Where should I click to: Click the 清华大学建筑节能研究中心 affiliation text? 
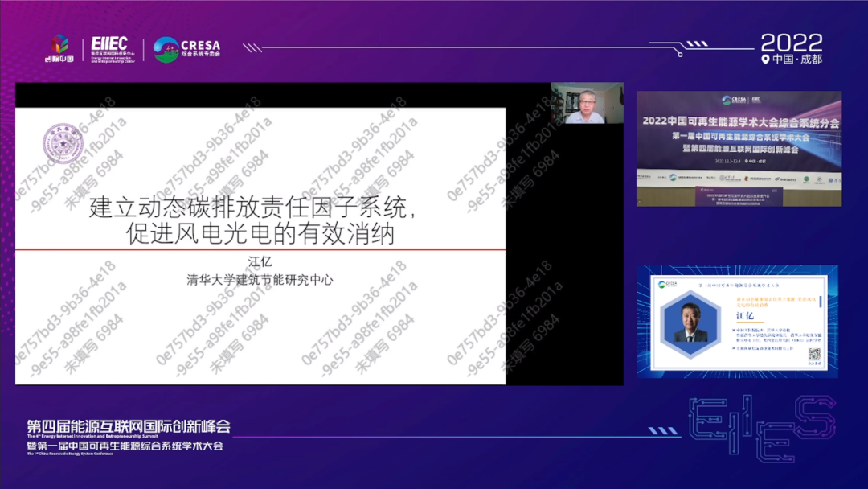click(x=260, y=281)
